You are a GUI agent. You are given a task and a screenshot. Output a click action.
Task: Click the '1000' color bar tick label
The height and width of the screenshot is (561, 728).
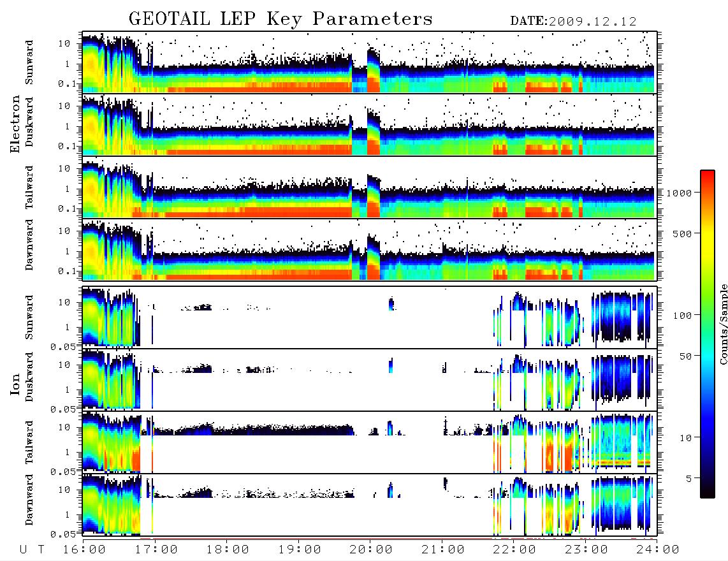[679, 193]
